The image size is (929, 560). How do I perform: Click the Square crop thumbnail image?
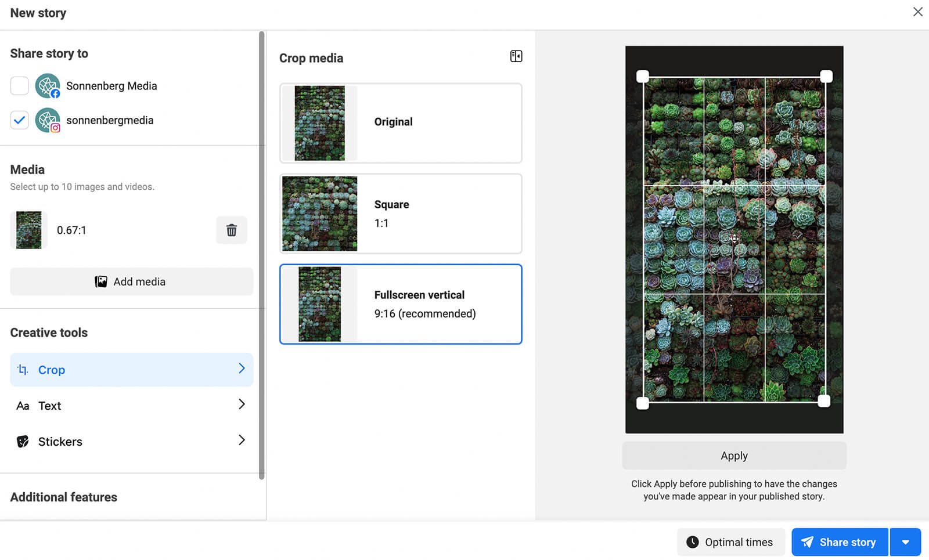tap(320, 214)
